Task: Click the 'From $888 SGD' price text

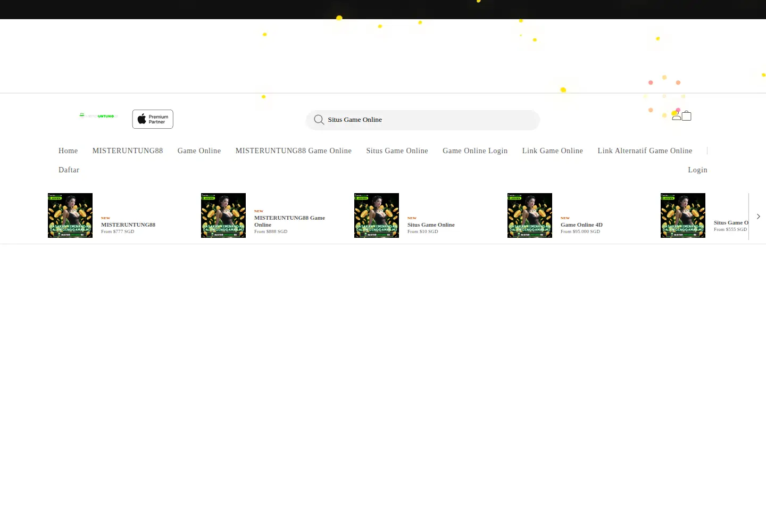Action: (x=271, y=231)
